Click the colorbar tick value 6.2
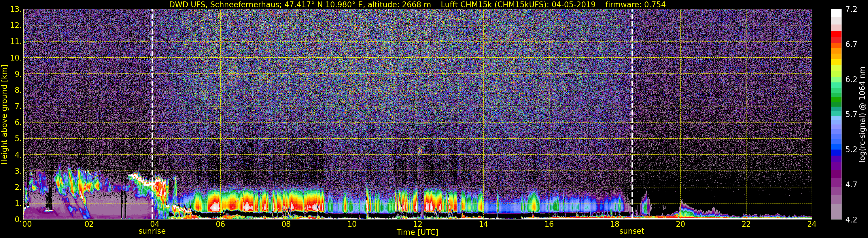This screenshot has width=868, height=238. pos(851,80)
